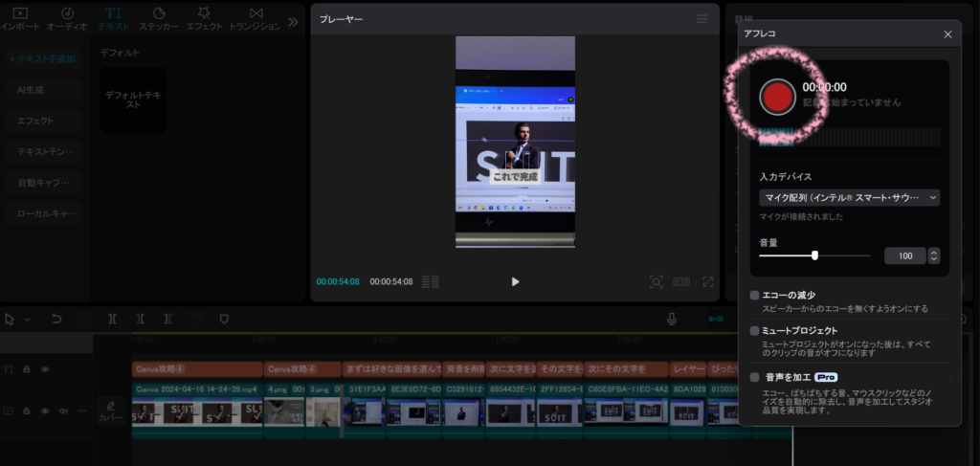Image resolution: width=980 pixels, height=466 pixels.
Task: Expand テキストを追加 section
Action: coord(42,58)
